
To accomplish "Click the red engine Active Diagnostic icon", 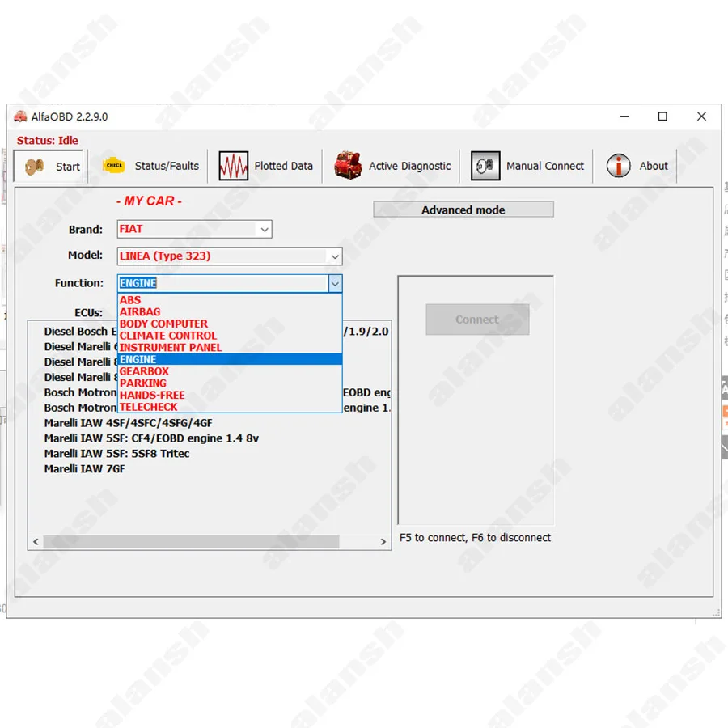I will [x=348, y=166].
